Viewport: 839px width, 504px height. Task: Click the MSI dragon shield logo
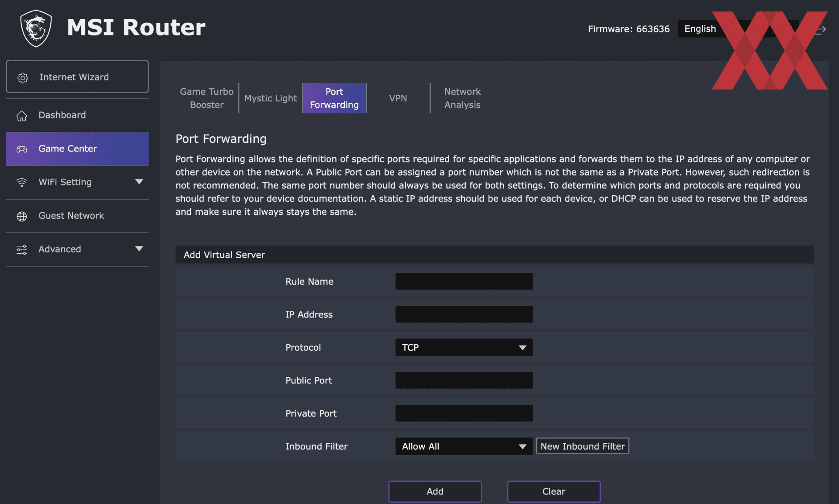pos(36,28)
